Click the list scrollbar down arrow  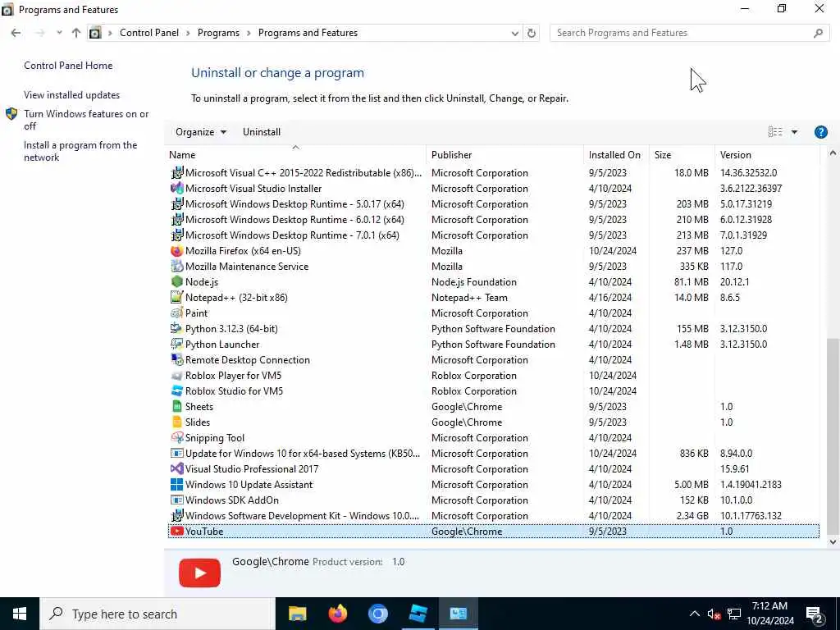[833, 541]
